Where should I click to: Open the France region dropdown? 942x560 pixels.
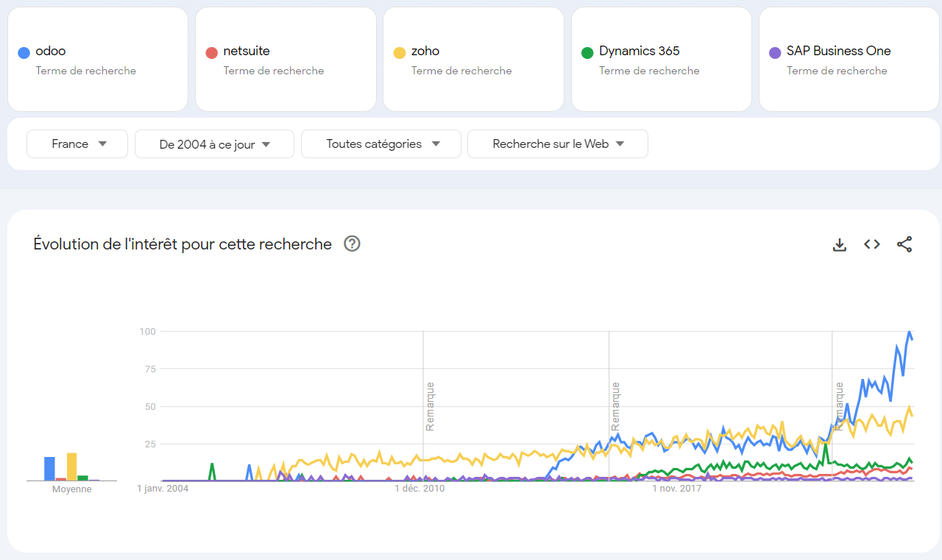(x=77, y=144)
